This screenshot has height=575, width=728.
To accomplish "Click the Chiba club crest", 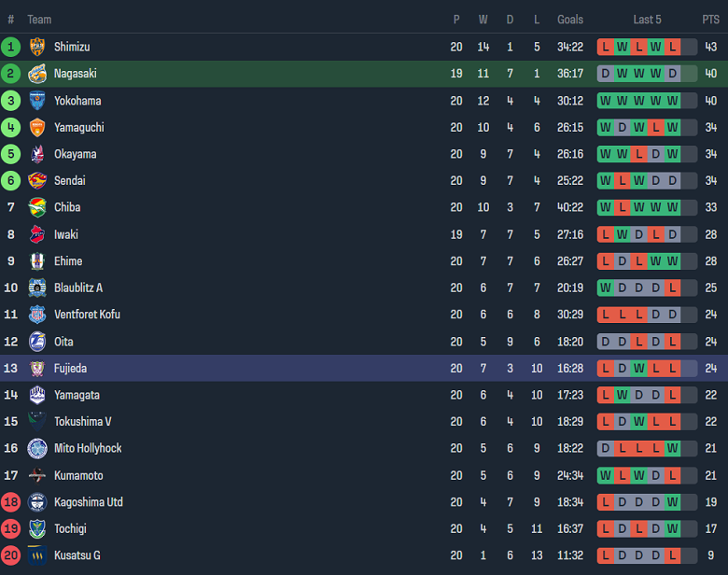I will [x=37, y=207].
